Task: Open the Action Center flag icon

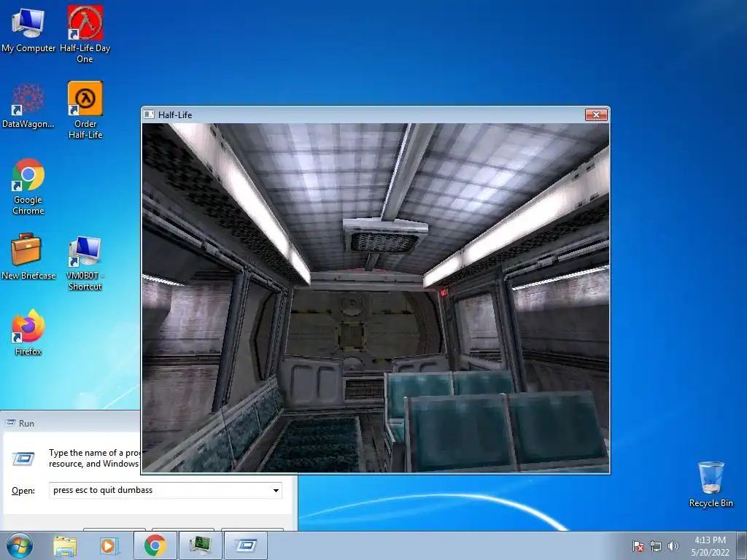Action: (x=638, y=546)
